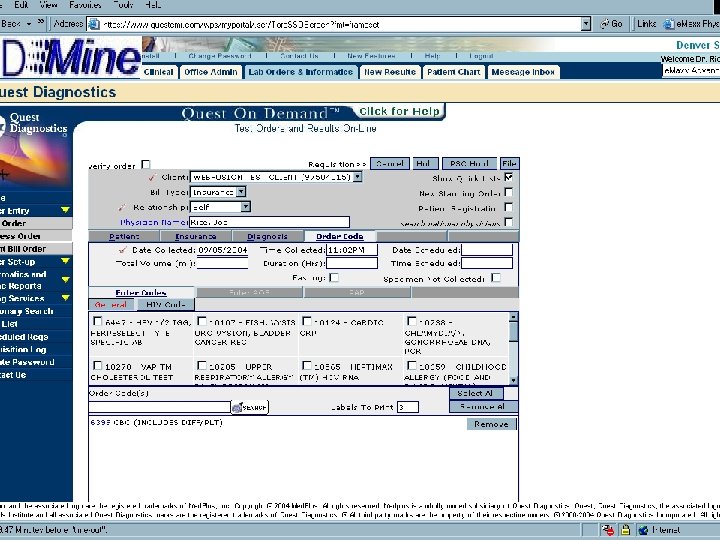Check the Specimen Not Collected checkbox
Screen dimensions: 720x540
496,278
